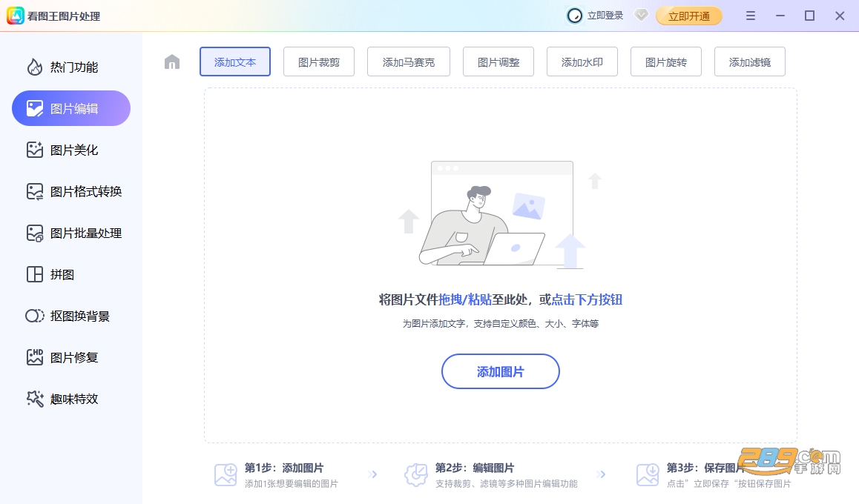Select 拼图 in the sidebar
The image size is (859, 504).
click(x=71, y=274)
